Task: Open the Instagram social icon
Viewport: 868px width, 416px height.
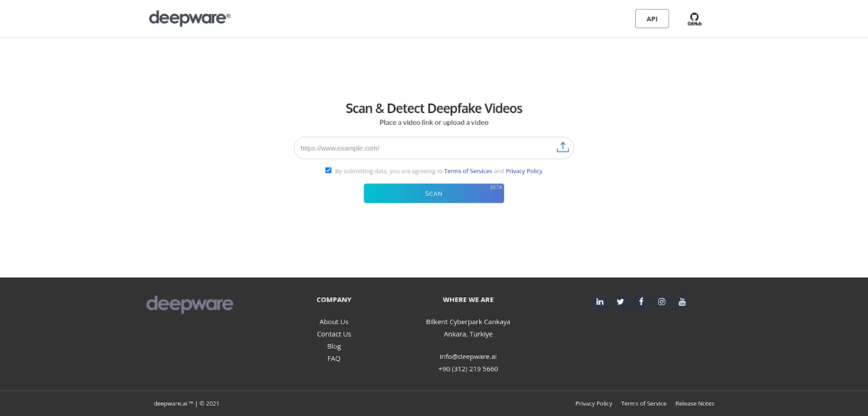Action: tap(661, 302)
